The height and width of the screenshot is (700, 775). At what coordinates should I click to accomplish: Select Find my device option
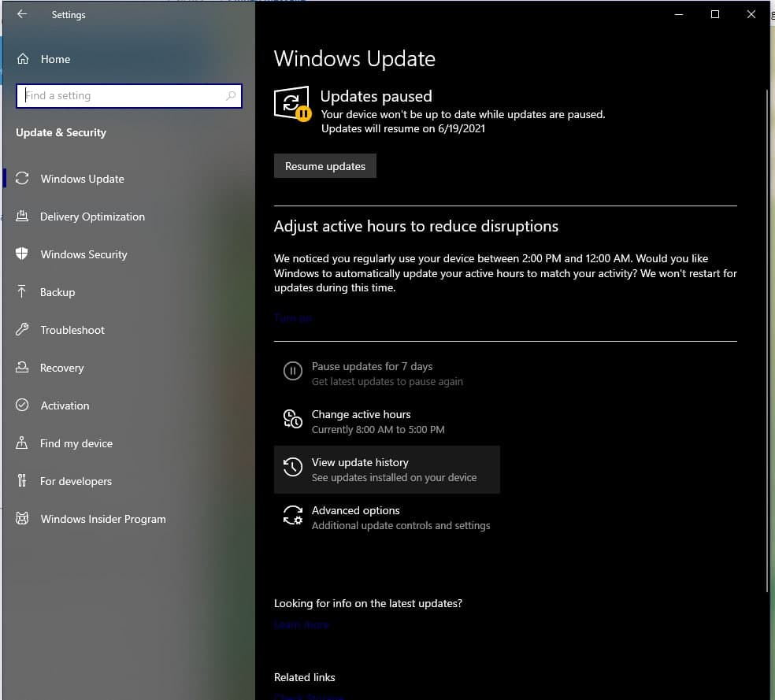coord(74,443)
